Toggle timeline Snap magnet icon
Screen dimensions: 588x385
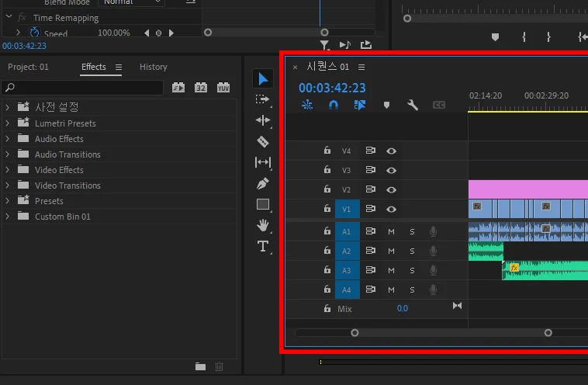pyautogui.click(x=334, y=105)
